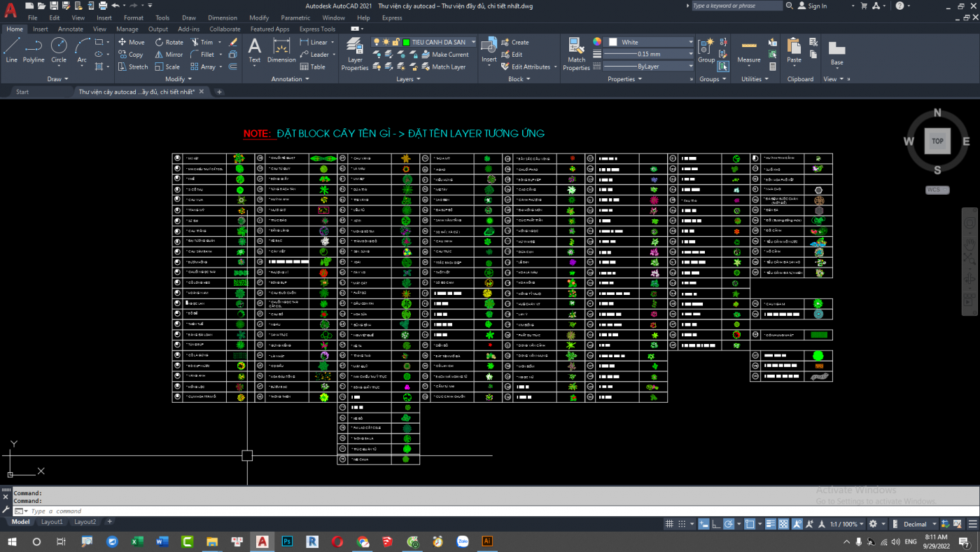The image size is (980, 552).
Task: Click the command line input field
Action: pyautogui.click(x=280, y=511)
